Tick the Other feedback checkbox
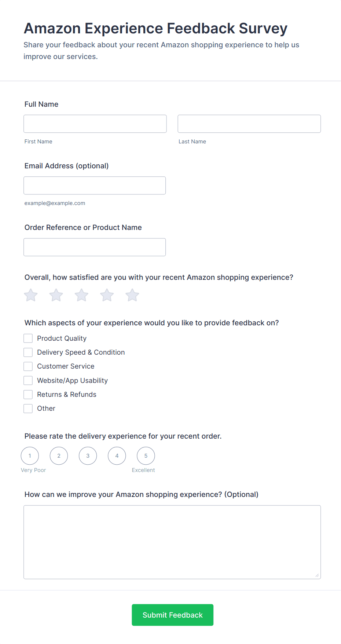This screenshot has height=644, width=341. (x=28, y=409)
